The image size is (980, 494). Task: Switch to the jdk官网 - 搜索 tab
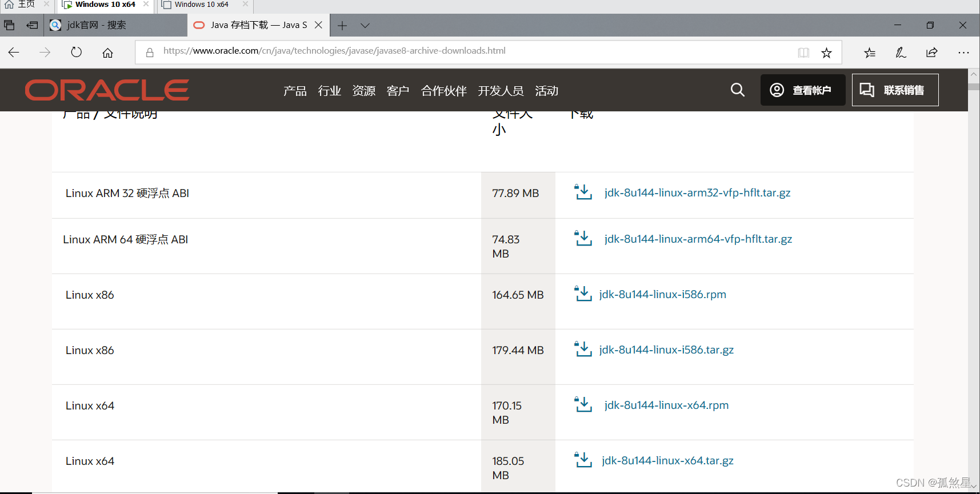pyautogui.click(x=115, y=25)
